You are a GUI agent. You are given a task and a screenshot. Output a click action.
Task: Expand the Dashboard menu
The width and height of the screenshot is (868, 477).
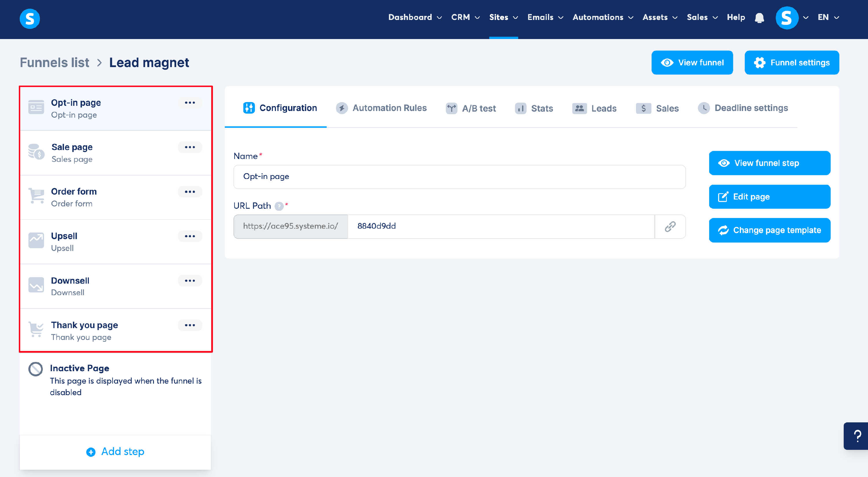[x=415, y=17]
